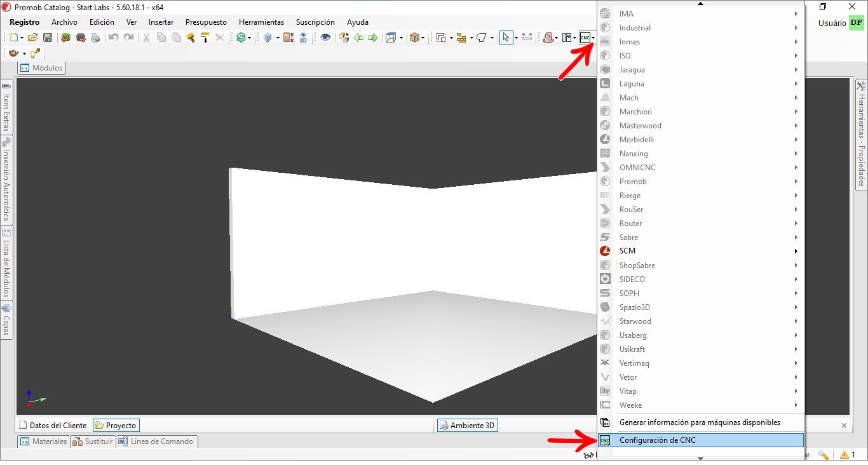Expand the Weeke submenu
This screenshot has width=868, height=465.
(x=701, y=405)
